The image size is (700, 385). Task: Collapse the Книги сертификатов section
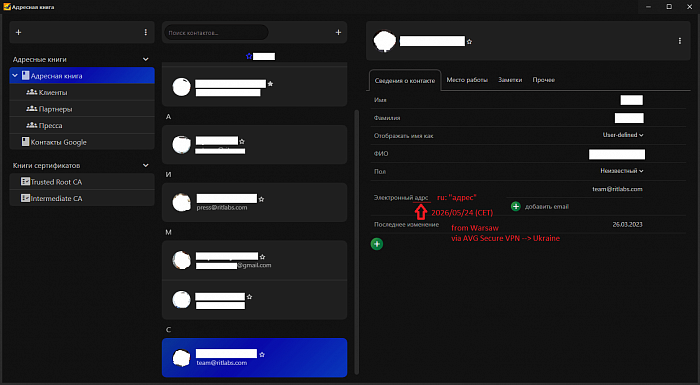[146, 165]
